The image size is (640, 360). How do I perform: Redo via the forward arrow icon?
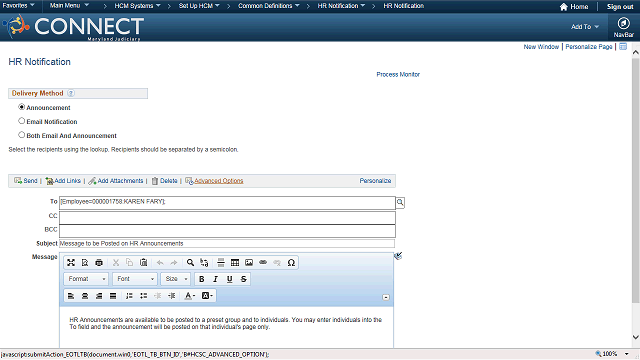click(x=174, y=262)
